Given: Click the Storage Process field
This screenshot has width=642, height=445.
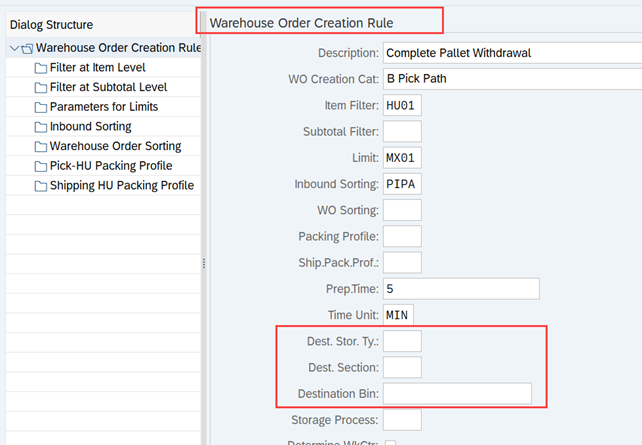Looking at the screenshot, I should point(402,420).
